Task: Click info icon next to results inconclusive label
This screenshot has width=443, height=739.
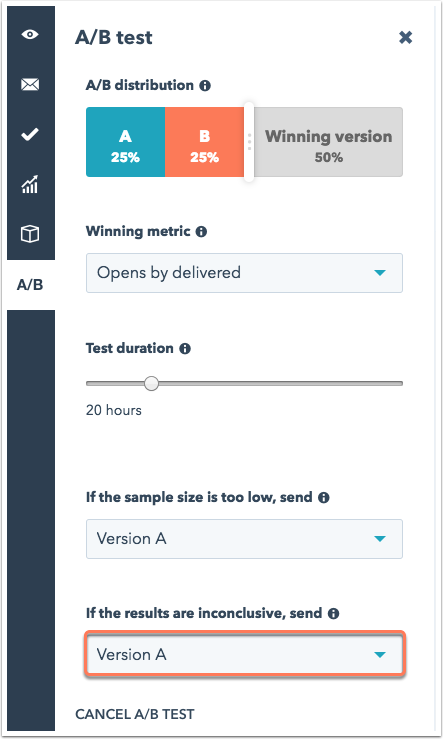Action: tap(334, 614)
